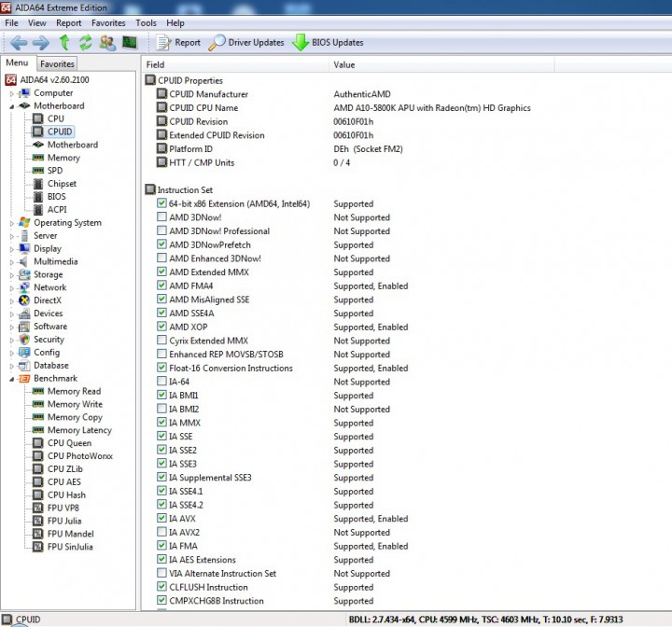Click the BIOS Updates button label
This screenshot has height=627, width=672.
coord(338,42)
